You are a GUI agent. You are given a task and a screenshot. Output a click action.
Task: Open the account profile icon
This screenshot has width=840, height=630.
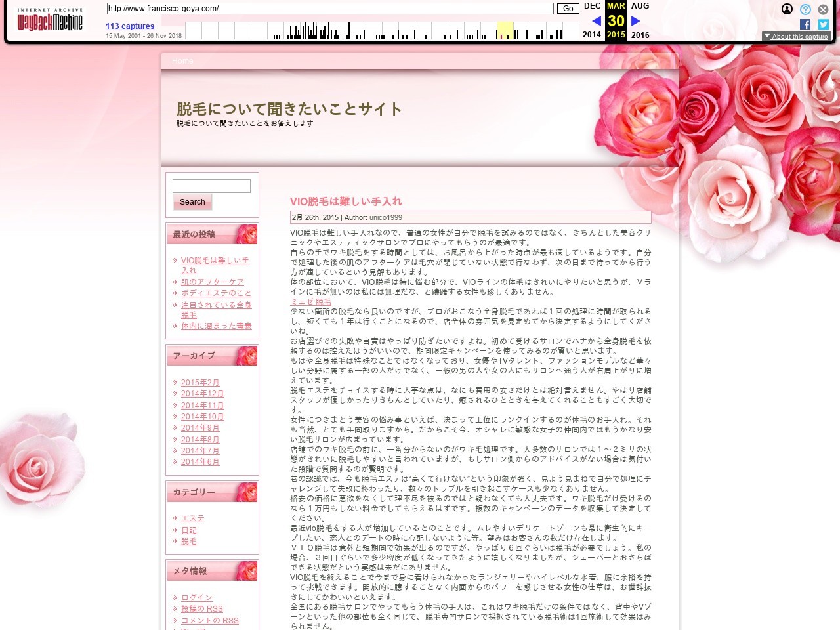tap(786, 9)
